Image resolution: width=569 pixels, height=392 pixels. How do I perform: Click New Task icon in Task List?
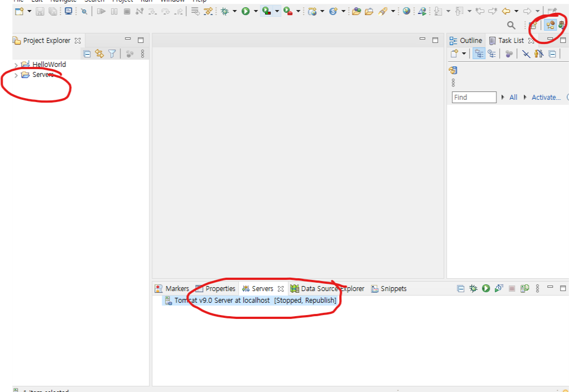tap(454, 54)
